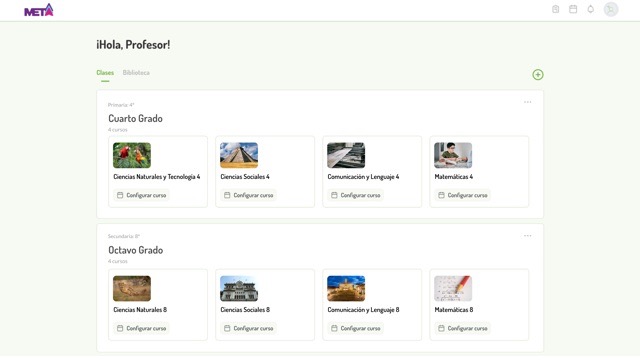Image resolution: width=640 pixels, height=360 pixels.
Task: Click Configurar curso under Comunicación y Lenguaje 8
Action: 356,328
